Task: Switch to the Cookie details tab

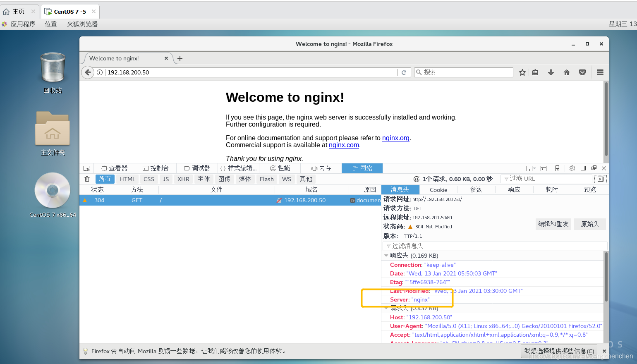Action: [x=438, y=190]
